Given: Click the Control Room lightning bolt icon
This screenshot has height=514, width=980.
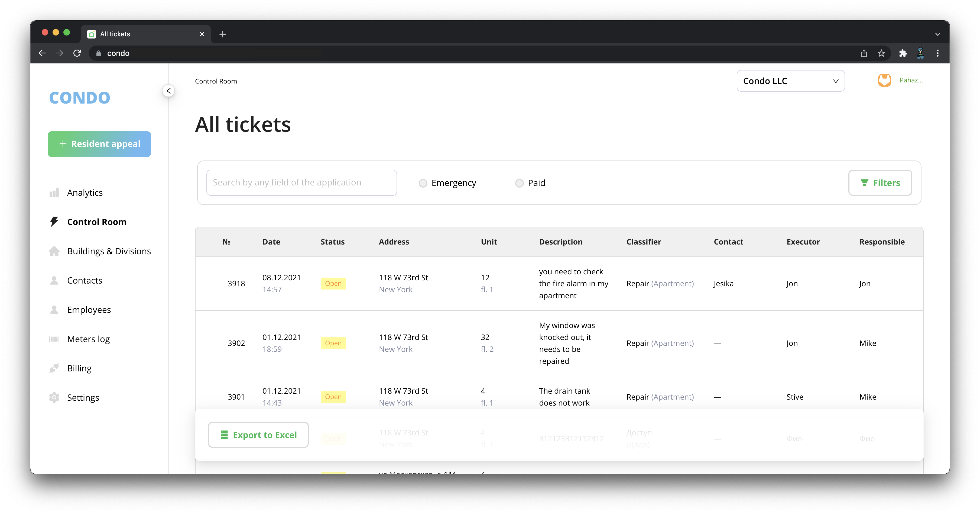Looking at the screenshot, I should click(x=54, y=221).
